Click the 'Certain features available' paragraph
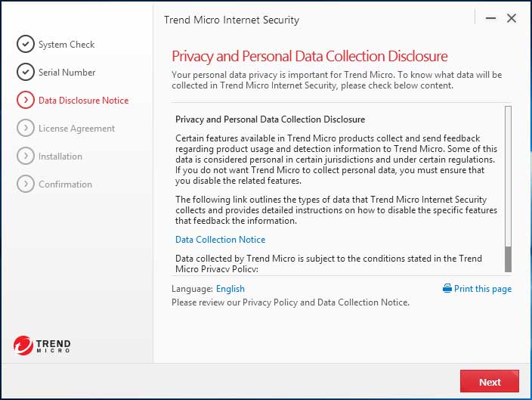This screenshot has height=400, width=532. [x=336, y=160]
